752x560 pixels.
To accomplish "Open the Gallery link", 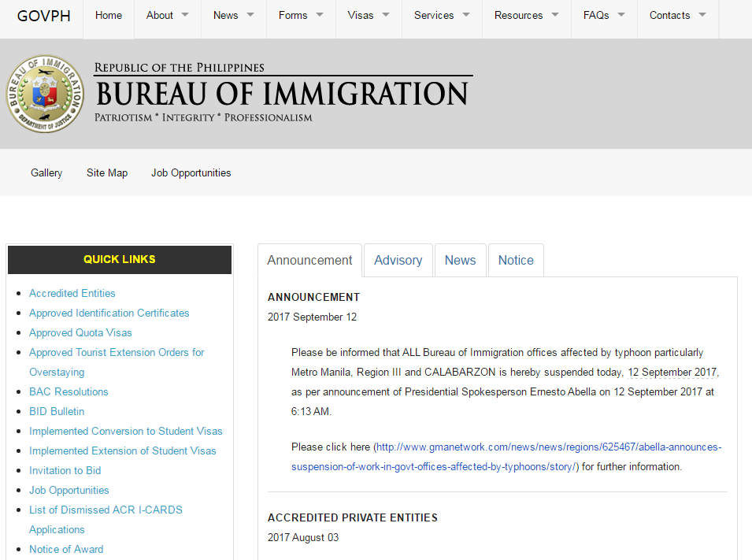I will click(x=46, y=172).
